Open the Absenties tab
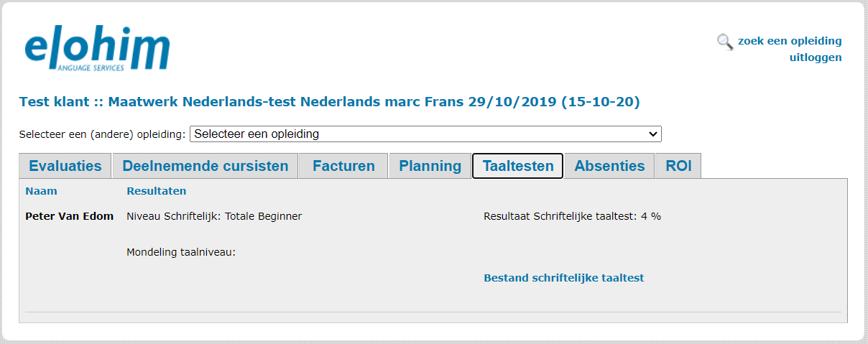 609,166
